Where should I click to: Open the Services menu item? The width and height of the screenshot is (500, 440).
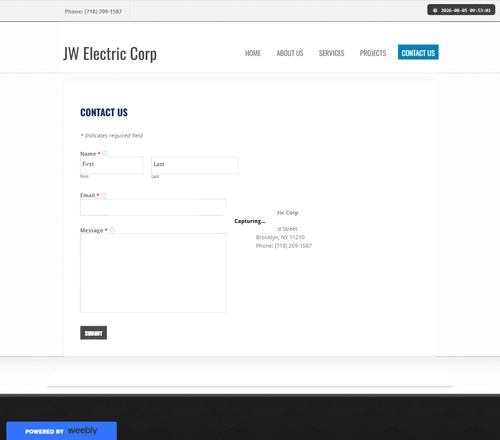pyautogui.click(x=331, y=53)
